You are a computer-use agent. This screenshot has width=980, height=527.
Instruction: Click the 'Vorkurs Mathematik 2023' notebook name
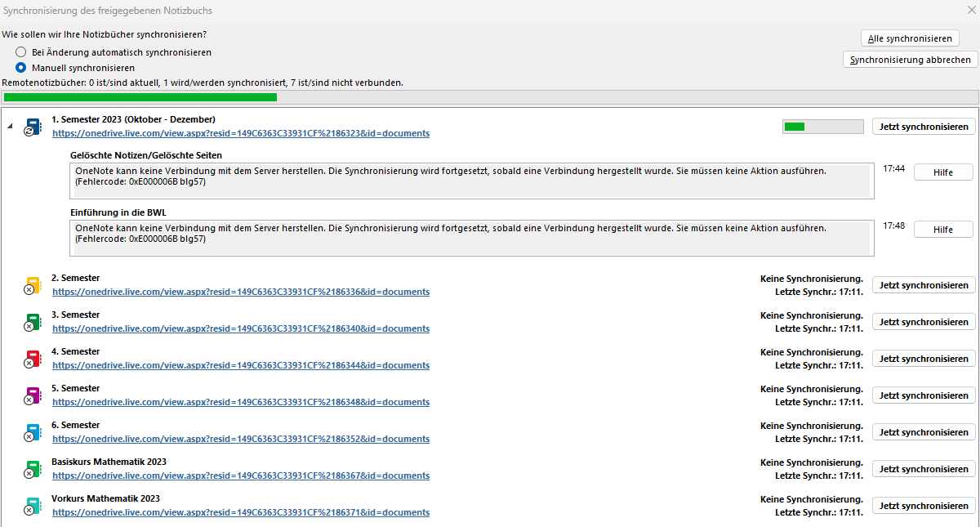[x=105, y=498]
